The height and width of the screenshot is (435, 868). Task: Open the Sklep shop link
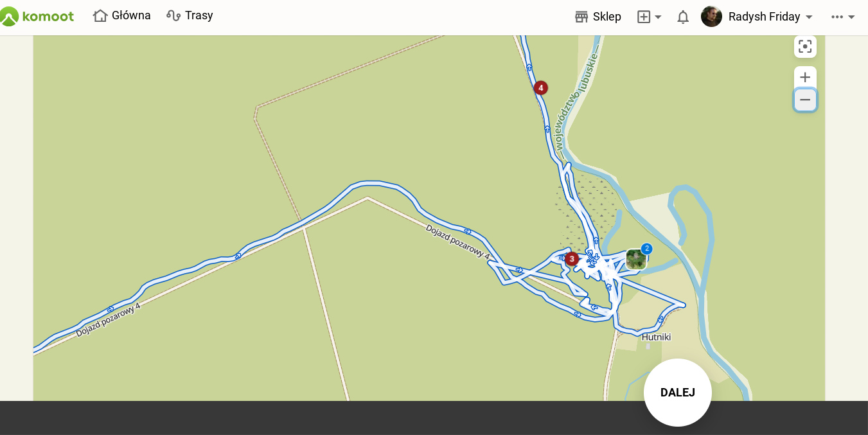(x=598, y=17)
